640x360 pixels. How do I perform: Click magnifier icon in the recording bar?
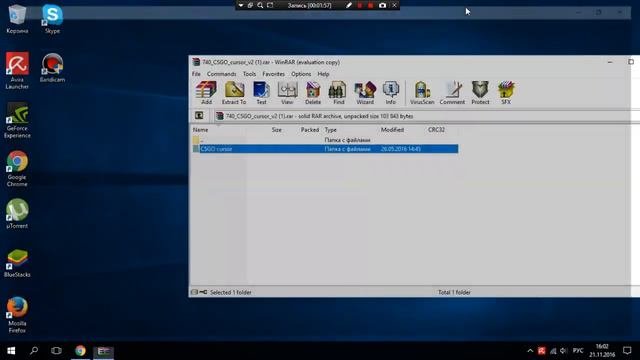(260, 5)
